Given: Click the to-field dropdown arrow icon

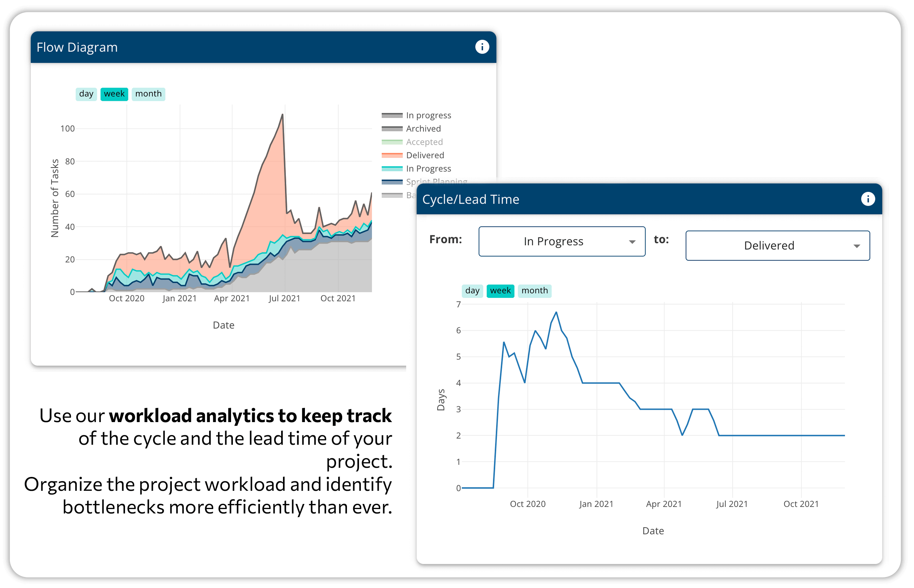Looking at the screenshot, I should tap(857, 246).
